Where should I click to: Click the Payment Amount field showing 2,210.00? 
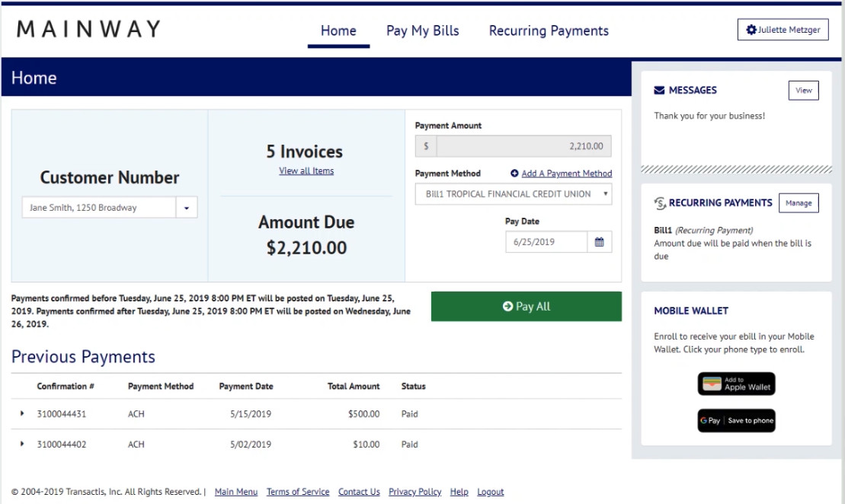pyautogui.click(x=523, y=146)
